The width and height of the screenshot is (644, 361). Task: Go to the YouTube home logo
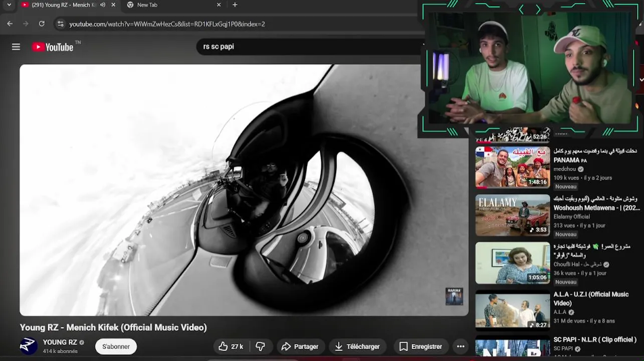click(x=53, y=47)
